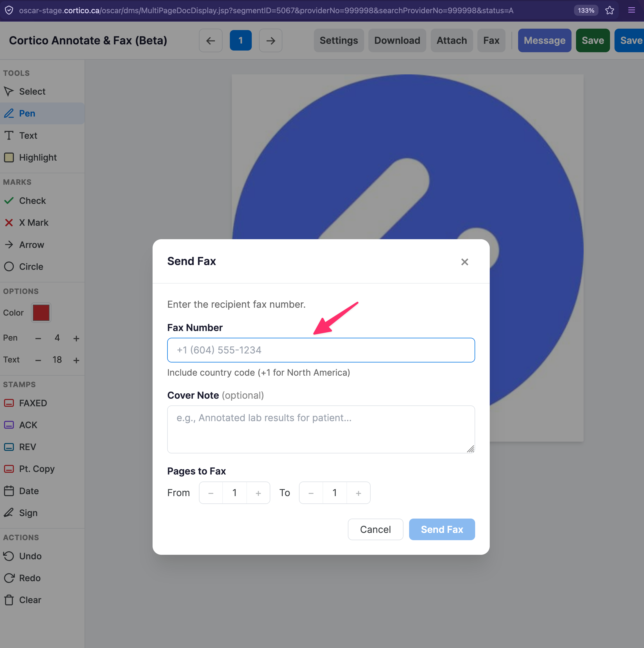
Task: Click the Send Fax button
Action: click(442, 529)
